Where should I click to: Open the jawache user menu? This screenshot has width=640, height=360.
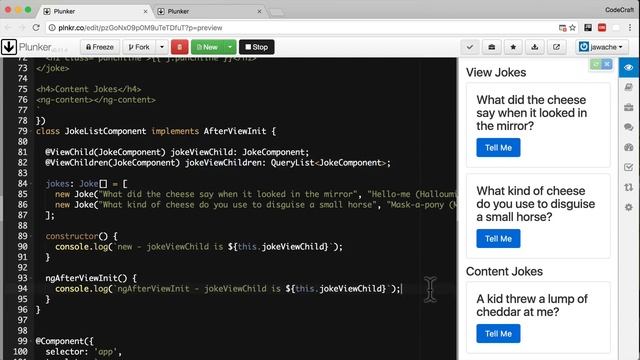point(602,47)
